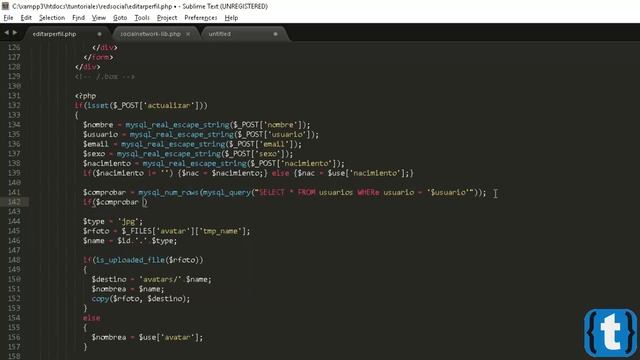Click unsaved dot on untitled tab
This screenshot has height=360, width=640.
pyautogui.click(x=276, y=34)
